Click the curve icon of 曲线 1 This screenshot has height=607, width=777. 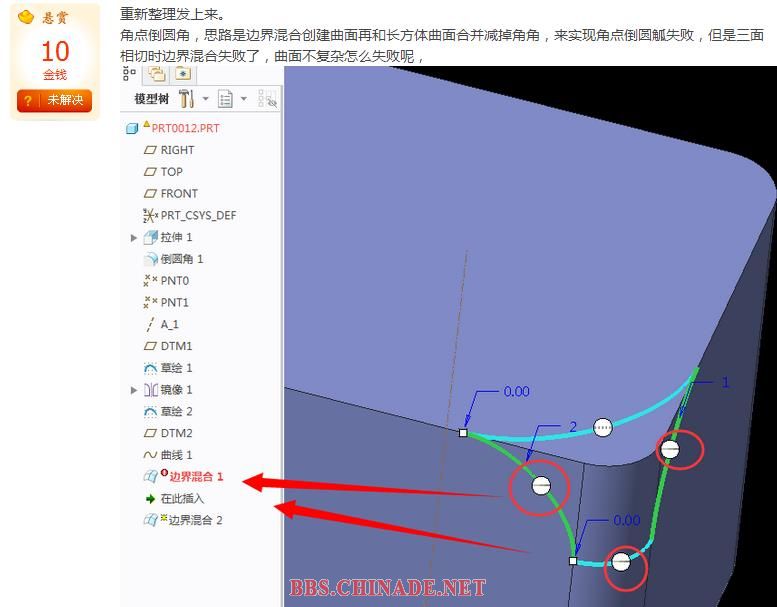point(150,455)
